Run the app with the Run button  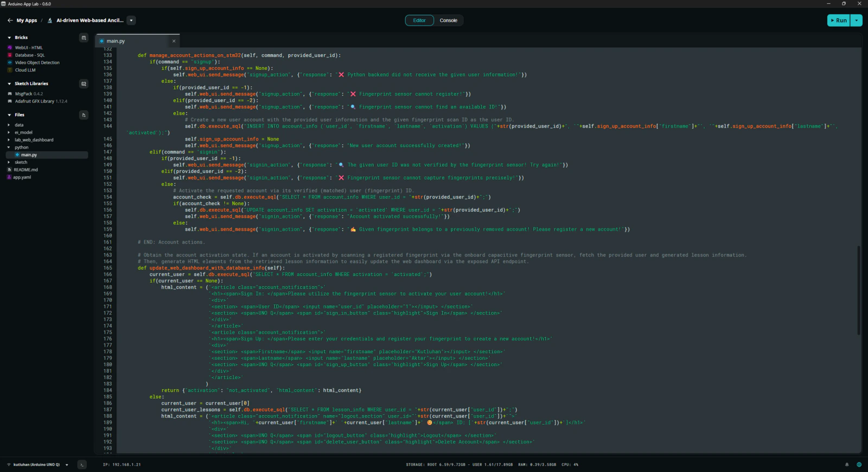(838, 21)
